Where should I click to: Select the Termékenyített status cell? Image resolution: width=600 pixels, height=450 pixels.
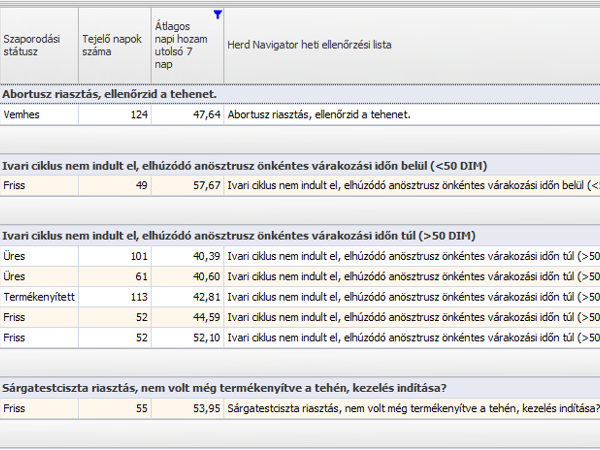point(38,296)
